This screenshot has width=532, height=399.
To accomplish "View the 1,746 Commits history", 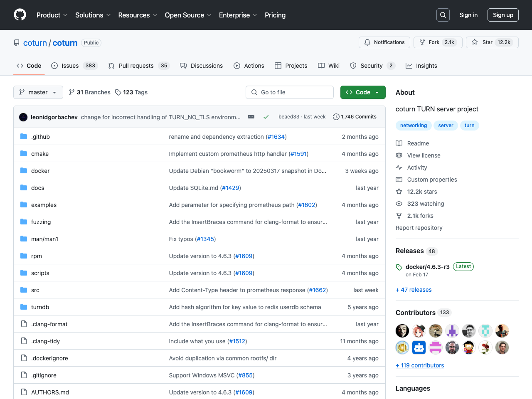I will [355, 117].
